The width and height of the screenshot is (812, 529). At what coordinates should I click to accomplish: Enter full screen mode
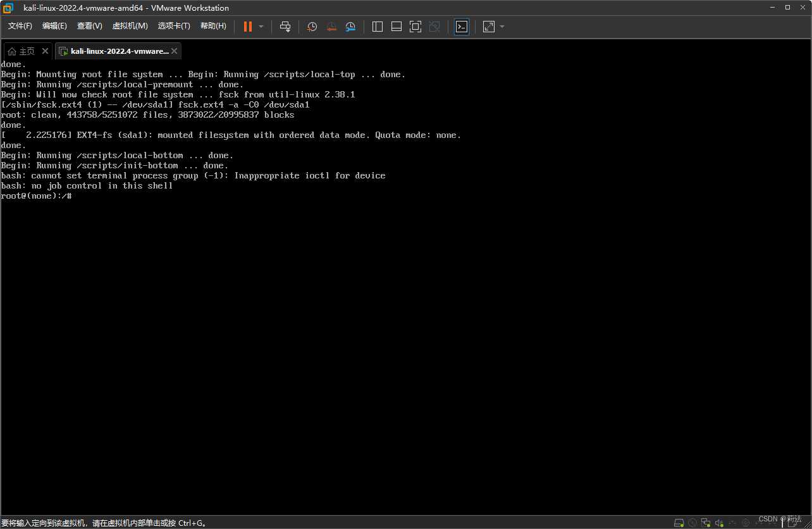(415, 27)
